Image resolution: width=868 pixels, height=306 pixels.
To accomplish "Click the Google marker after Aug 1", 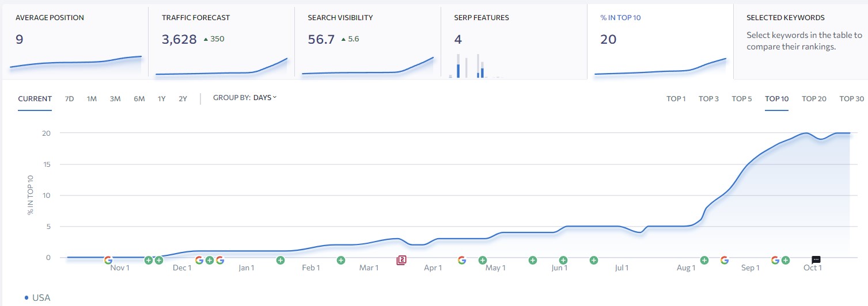I will (725, 260).
